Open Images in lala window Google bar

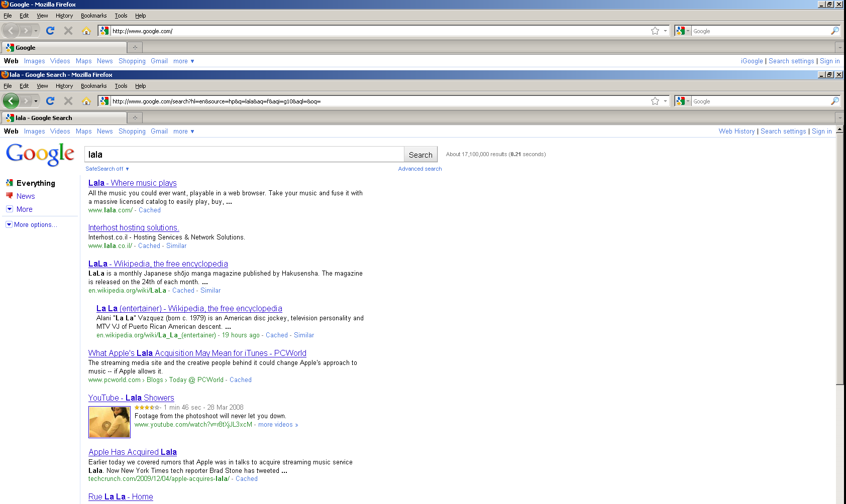(x=34, y=132)
